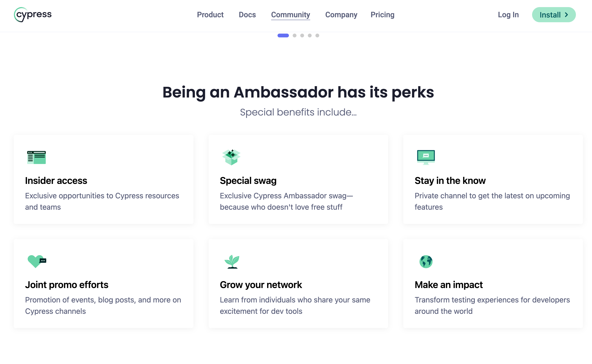Select the first carousel indicator dot
The image size is (592, 364).
coord(283,36)
